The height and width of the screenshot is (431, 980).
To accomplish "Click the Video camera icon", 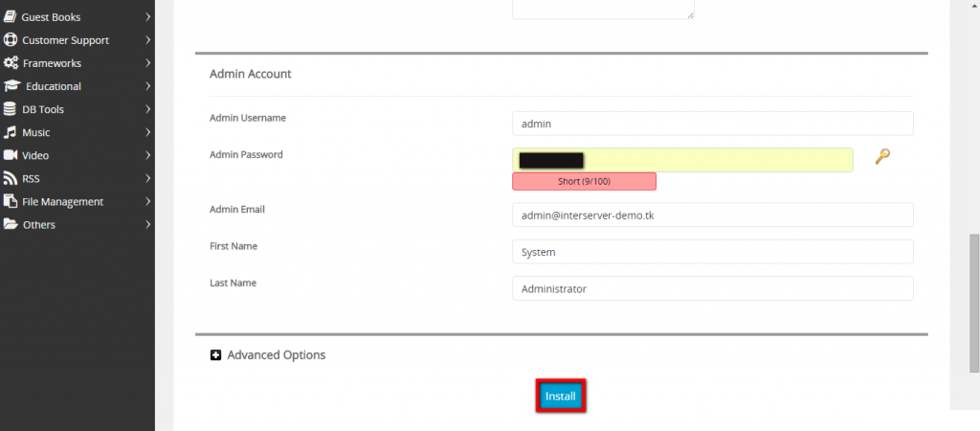I will [10, 155].
